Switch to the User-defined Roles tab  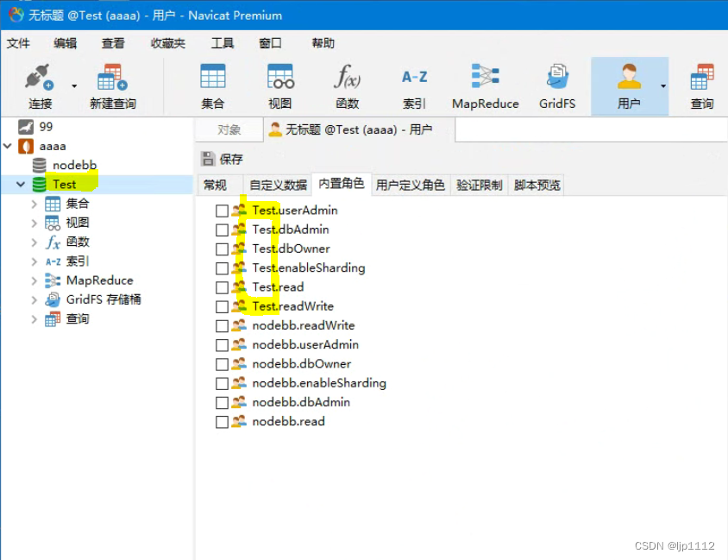(411, 186)
